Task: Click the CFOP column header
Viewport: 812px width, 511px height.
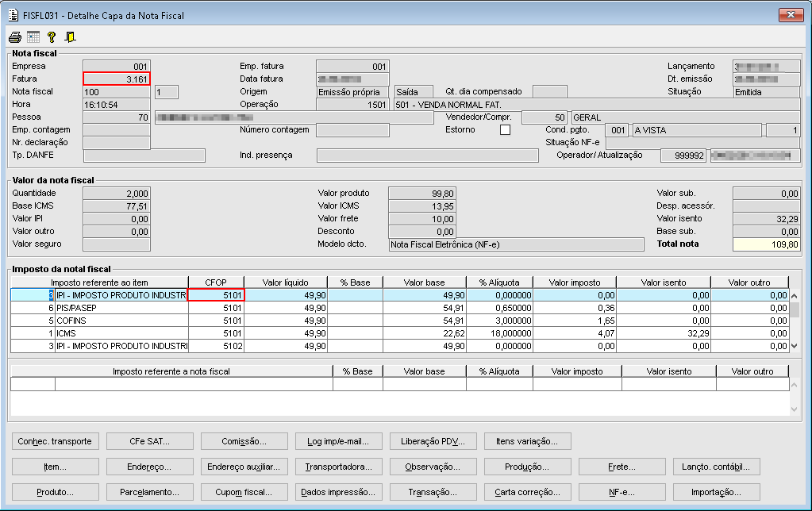Action: 216,282
